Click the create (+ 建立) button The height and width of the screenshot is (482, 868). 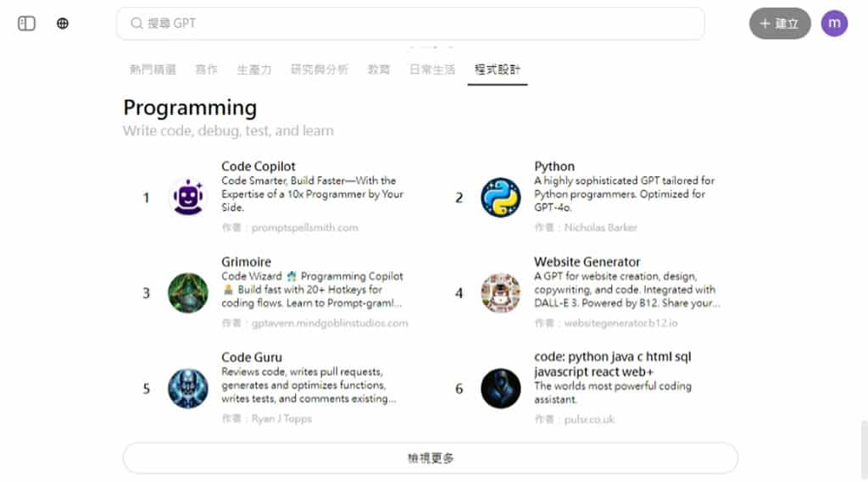pyautogui.click(x=780, y=23)
